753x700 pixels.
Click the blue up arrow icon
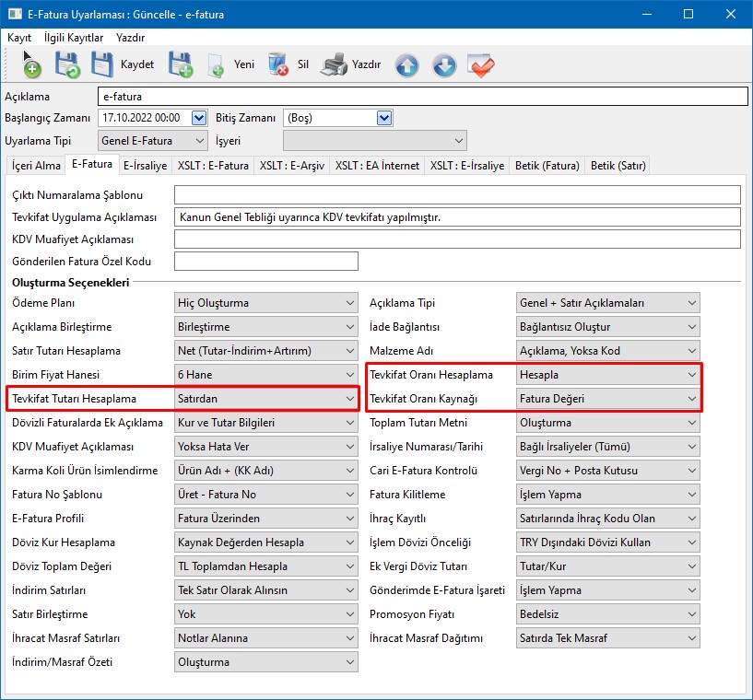click(406, 65)
